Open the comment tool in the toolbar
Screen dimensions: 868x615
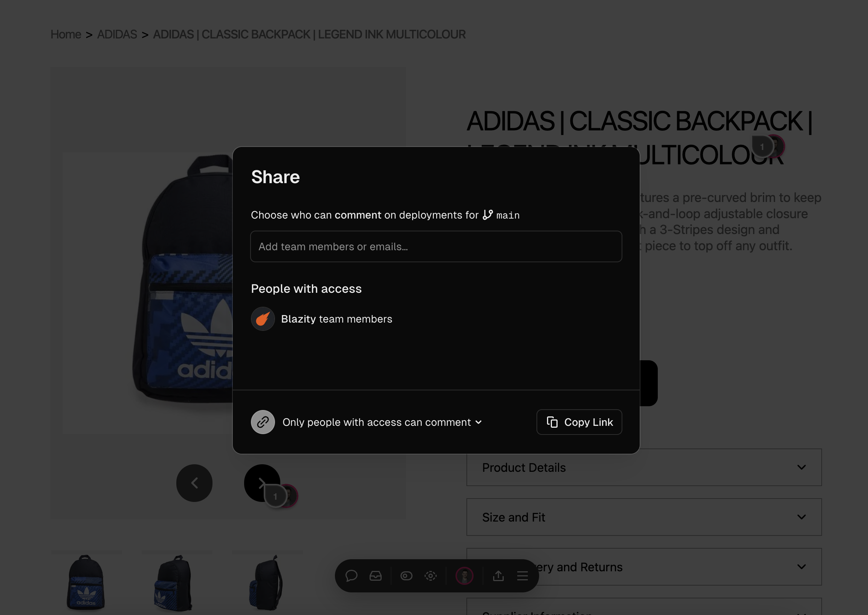[x=351, y=575]
